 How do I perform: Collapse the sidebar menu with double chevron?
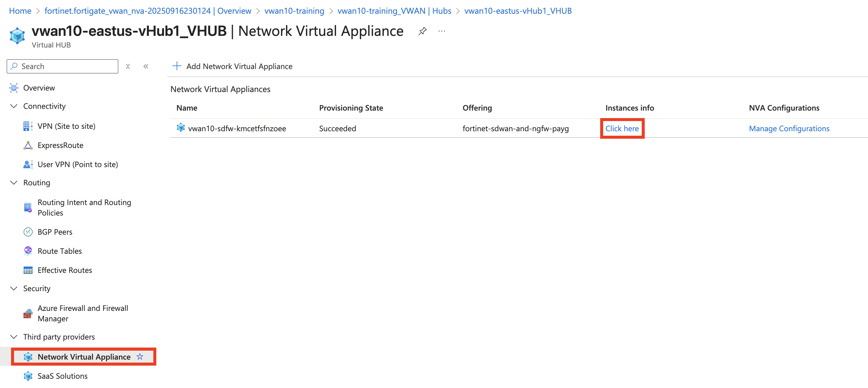(146, 66)
